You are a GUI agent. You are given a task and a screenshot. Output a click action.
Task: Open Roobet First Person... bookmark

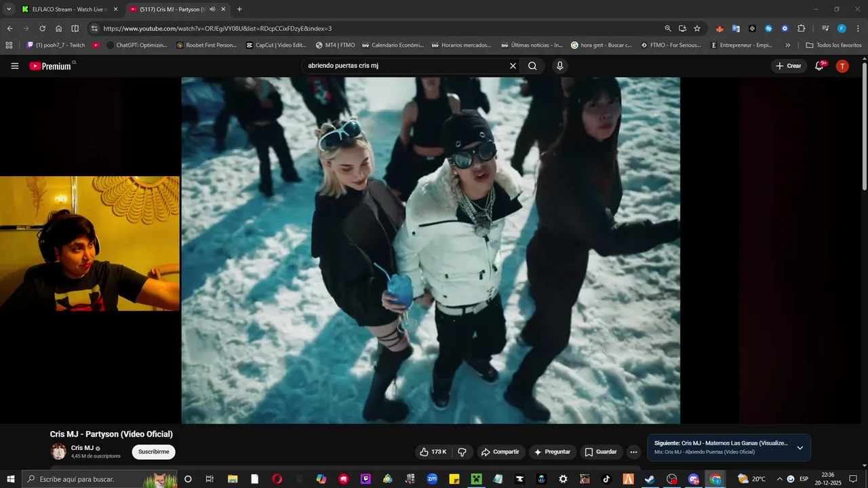(x=206, y=45)
